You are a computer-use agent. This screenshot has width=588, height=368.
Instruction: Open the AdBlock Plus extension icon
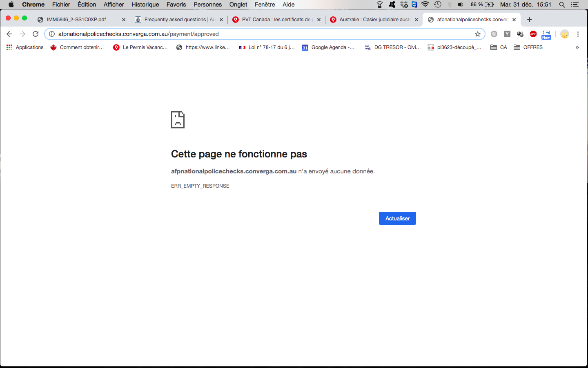click(533, 34)
